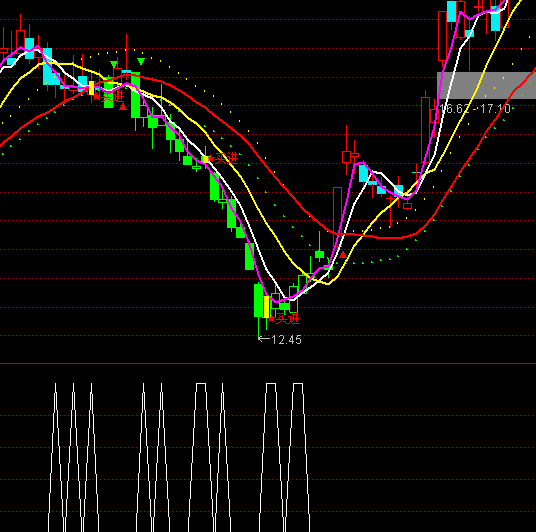Select the tall red candle crossing the red average line

coord(337,217)
